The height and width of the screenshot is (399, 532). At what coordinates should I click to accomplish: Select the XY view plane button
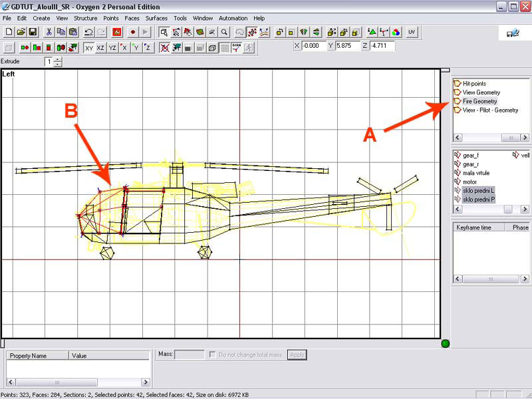click(88, 48)
